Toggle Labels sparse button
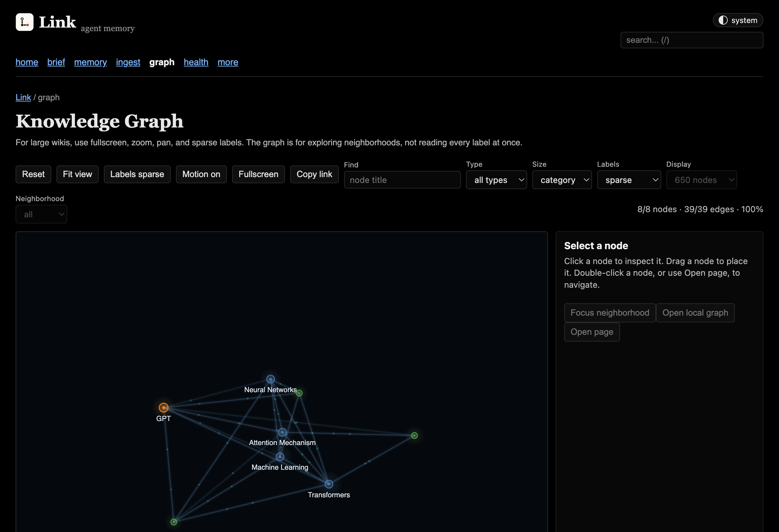The width and height of the screenshot is (779, 532). (x=137, y=174)
